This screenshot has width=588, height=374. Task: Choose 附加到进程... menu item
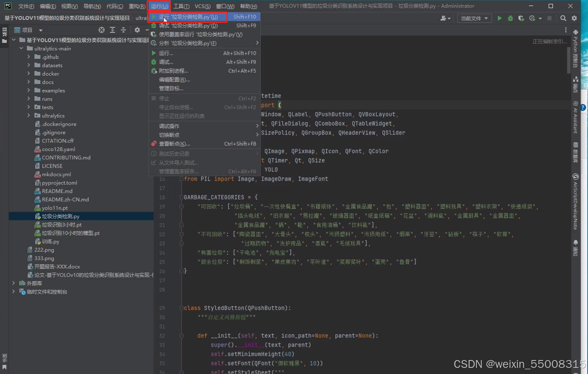(204, 71)
